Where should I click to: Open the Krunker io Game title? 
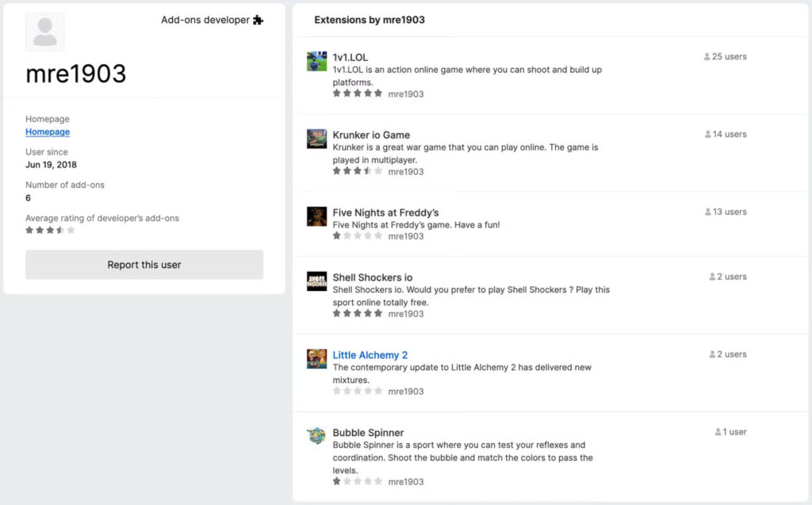371,135
